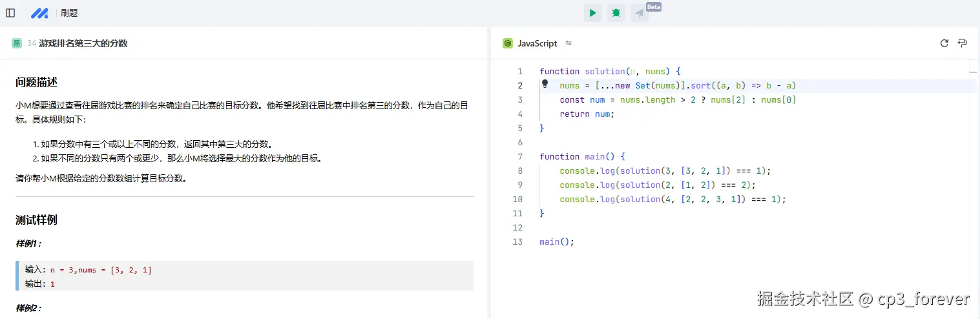Click the Beta badge
Image resolution: width=980 pixels, height=319 pixels.
tap(654, 6)
